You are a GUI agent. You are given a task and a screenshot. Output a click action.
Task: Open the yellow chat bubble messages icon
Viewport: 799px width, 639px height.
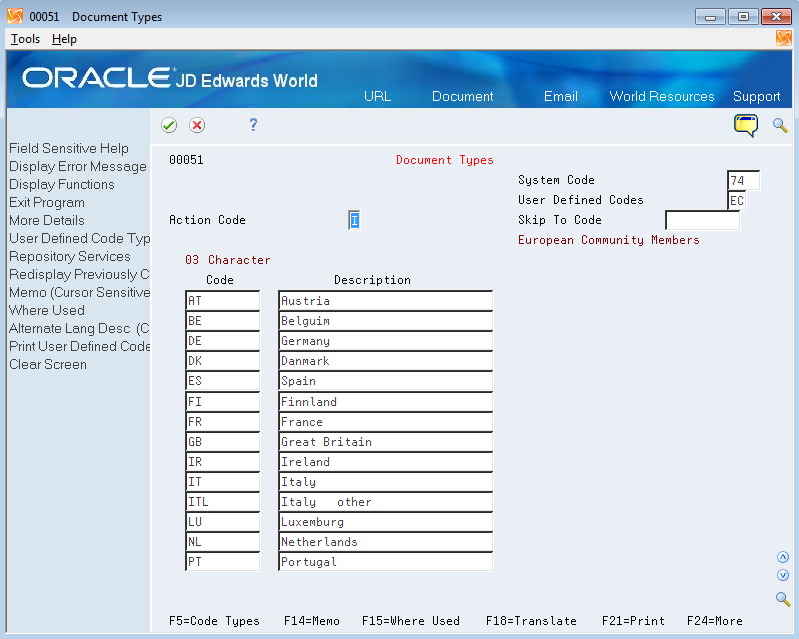pyautogui.click(x=745, y=125)
